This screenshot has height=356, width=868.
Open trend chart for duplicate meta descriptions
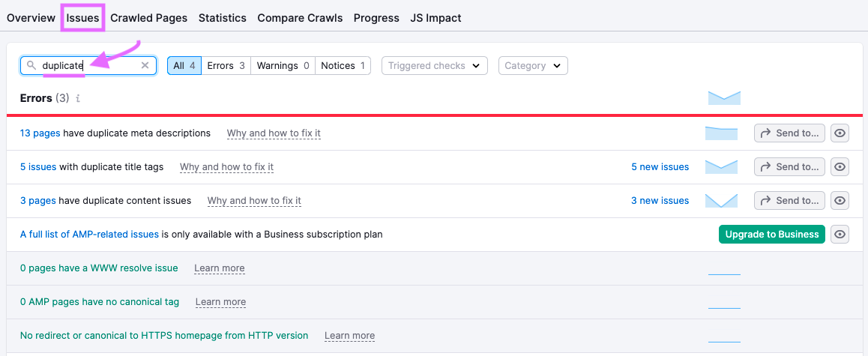(x=721, y=133)
